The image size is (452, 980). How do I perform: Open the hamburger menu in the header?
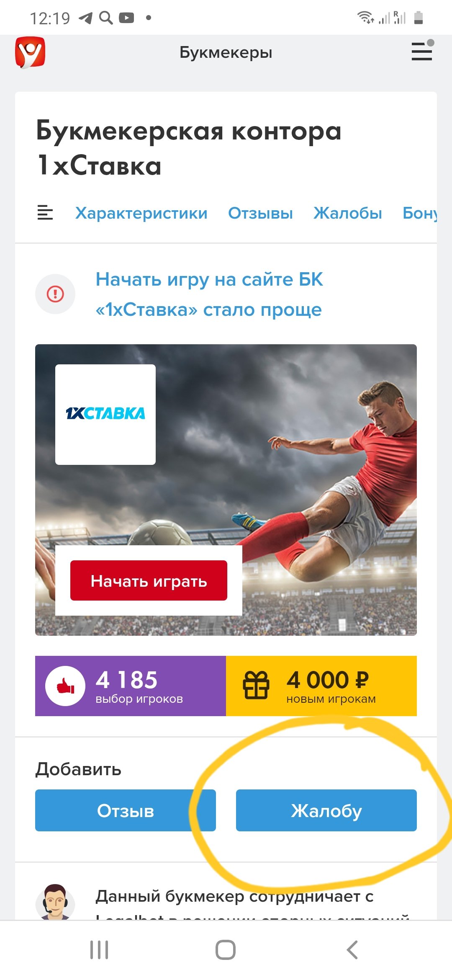point(422,51)
